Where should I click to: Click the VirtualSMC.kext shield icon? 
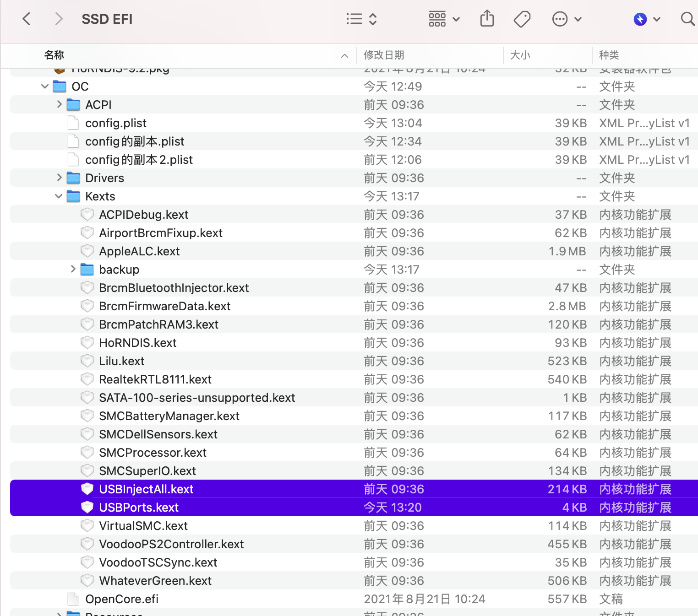[x=87, y=525]
